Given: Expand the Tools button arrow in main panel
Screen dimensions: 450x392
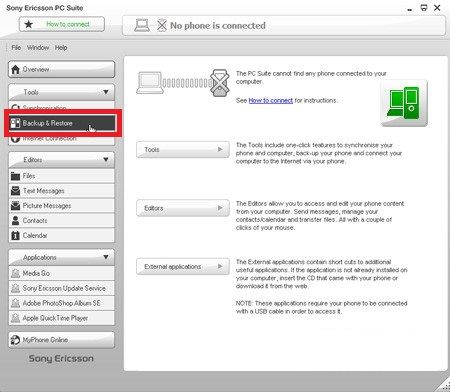Looking at the screenshot, I should [220, 149].
